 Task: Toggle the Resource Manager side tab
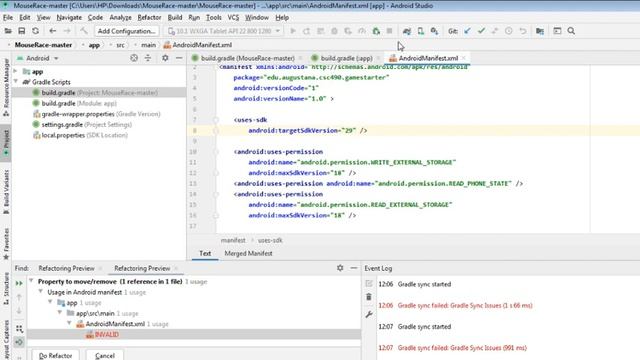pos(6,87)
